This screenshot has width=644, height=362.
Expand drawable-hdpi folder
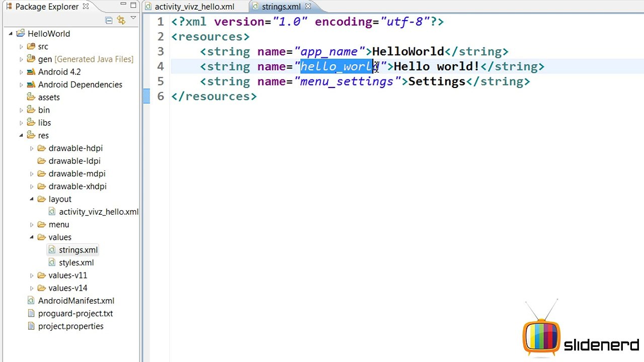(32, 148)
